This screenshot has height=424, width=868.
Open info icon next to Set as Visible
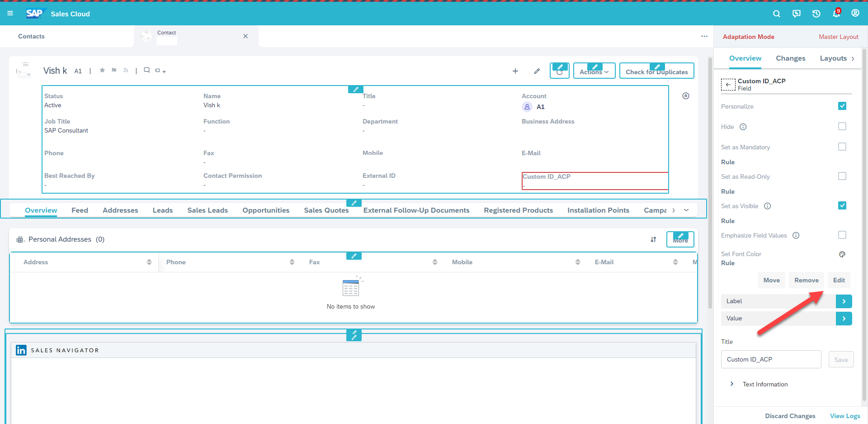click(x=767, y=206)
